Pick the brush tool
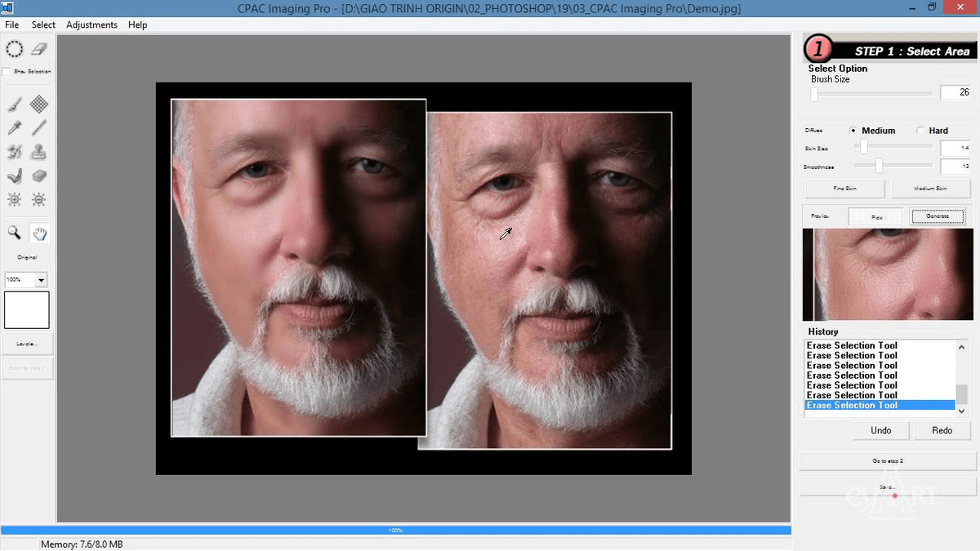 (14, 104)
